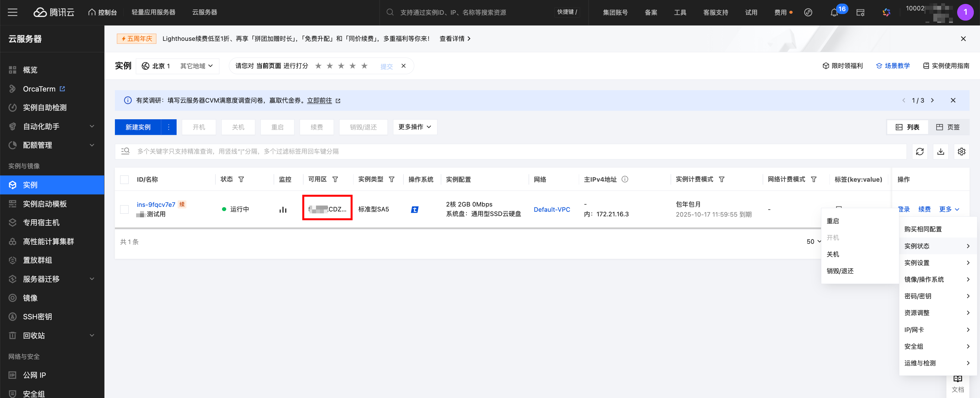Open the hamburger menu icon

(12, 12)
